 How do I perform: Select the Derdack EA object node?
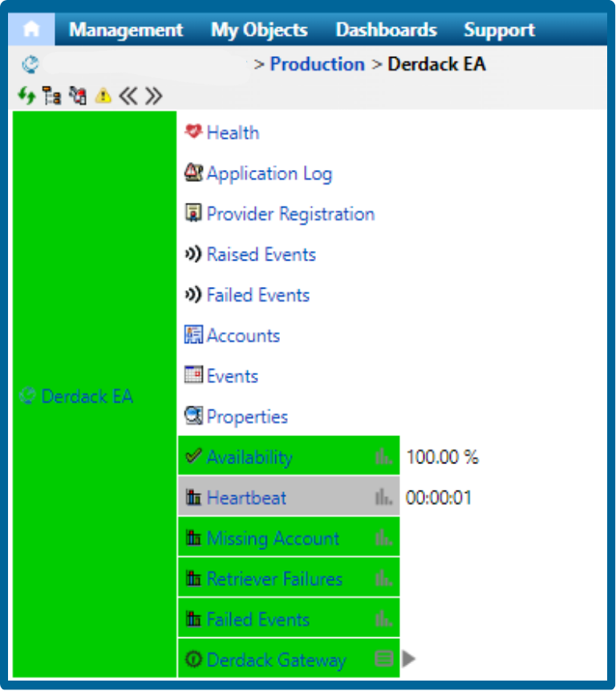[87, 397]
